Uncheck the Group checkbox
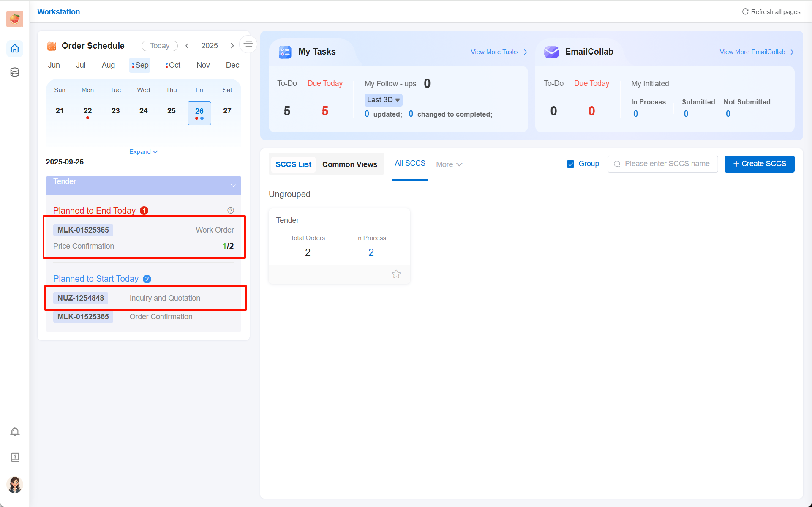The image size is (812, 507). 570,164
